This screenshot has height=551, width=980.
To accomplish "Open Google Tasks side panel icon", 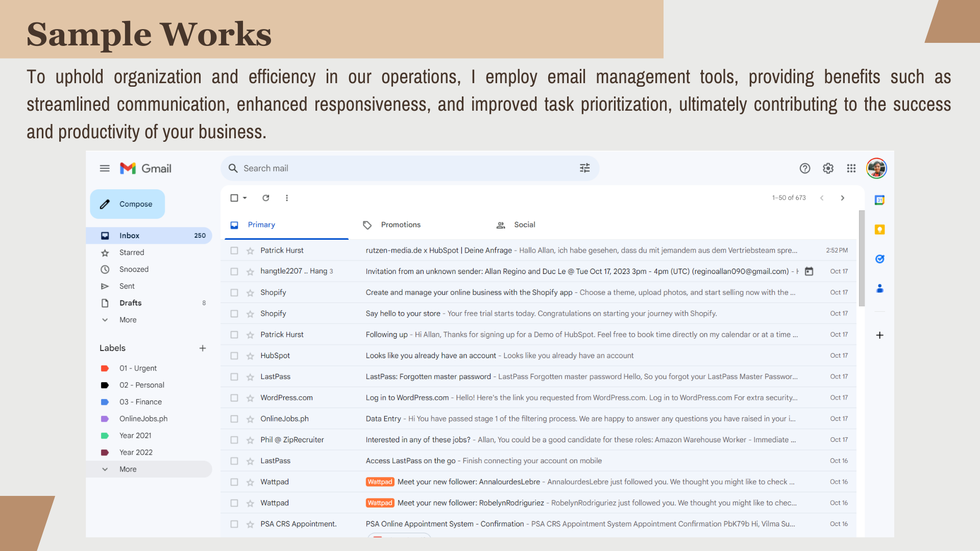I will [x=879, y=259].
